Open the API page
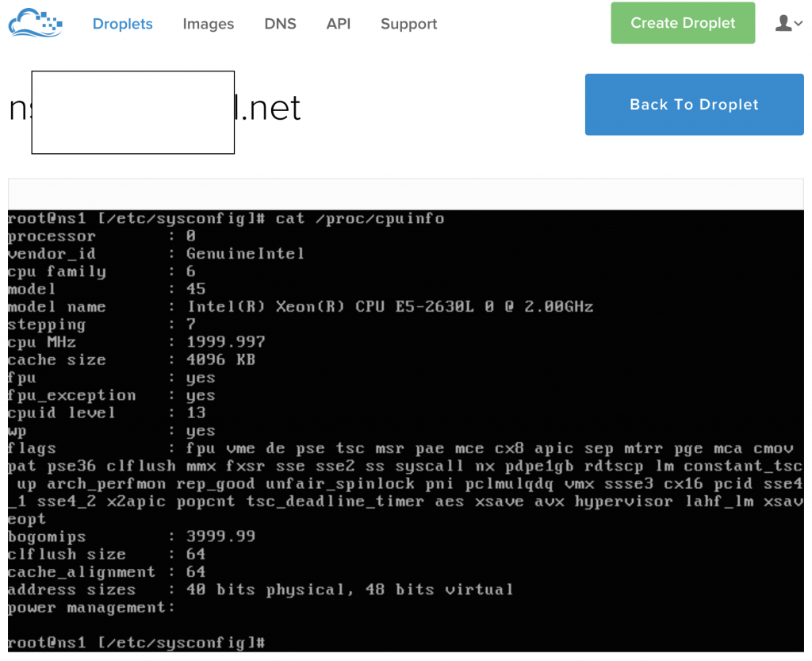 (338, 24)
